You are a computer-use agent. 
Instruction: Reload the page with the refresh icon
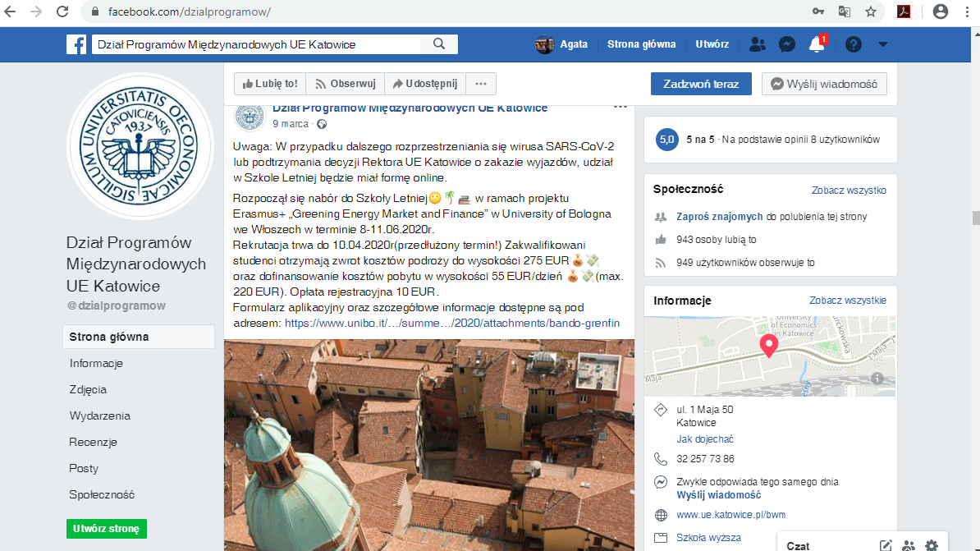62,11
